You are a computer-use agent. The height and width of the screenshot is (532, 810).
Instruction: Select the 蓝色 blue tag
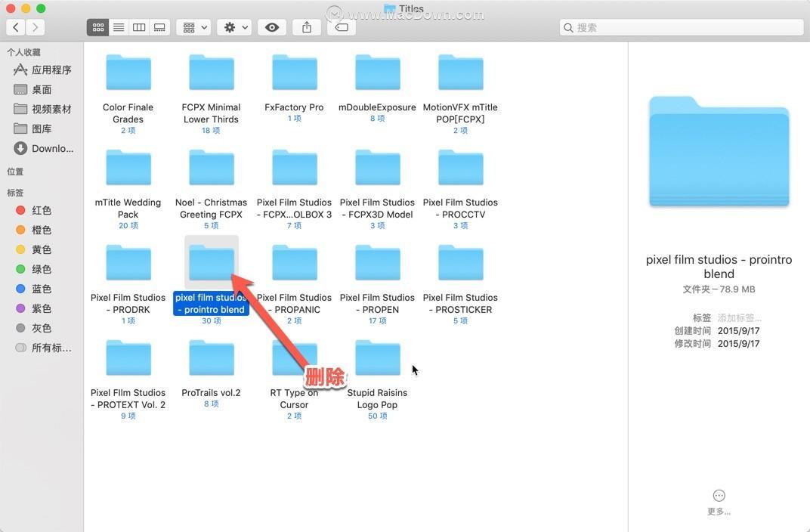click(34, 289)
